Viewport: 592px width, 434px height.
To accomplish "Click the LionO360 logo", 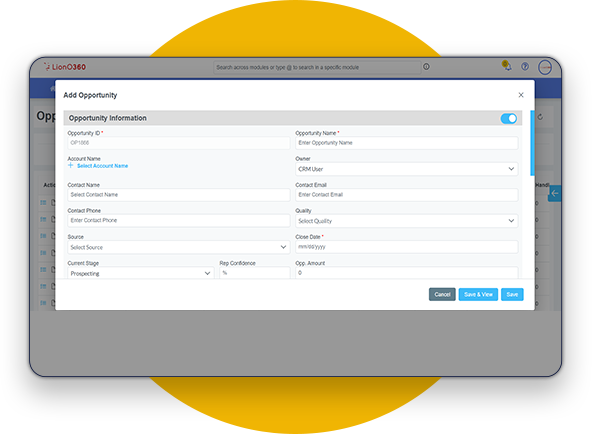I will (x=65, y=67).
